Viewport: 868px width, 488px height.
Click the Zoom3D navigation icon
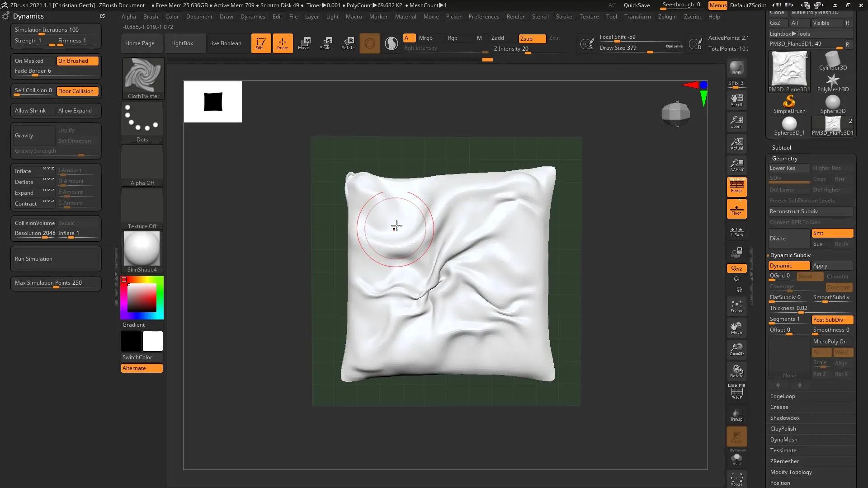tap(736, 349)
